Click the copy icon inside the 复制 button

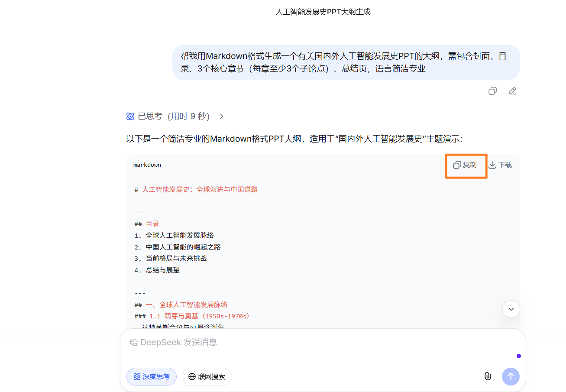tap(457, 165)
